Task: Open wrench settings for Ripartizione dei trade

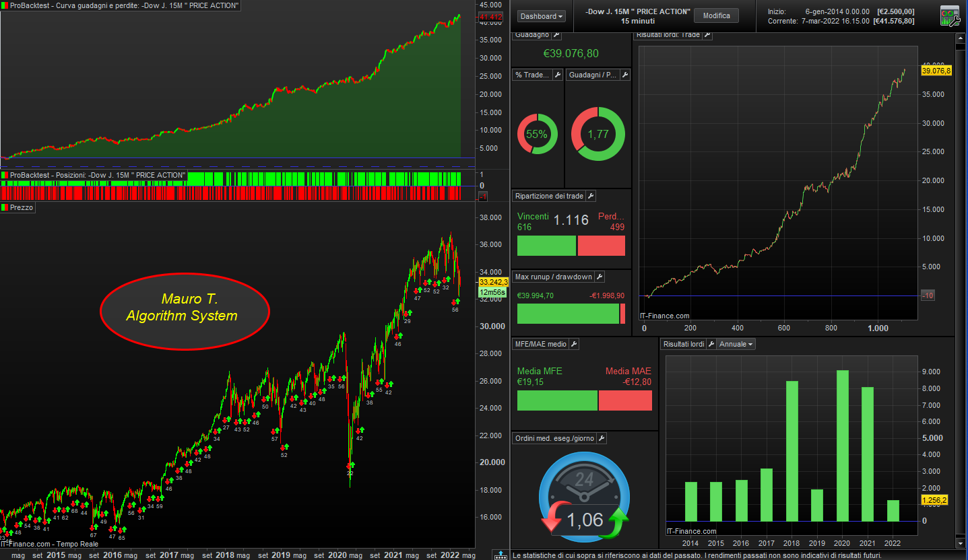Action: (591, 196)
